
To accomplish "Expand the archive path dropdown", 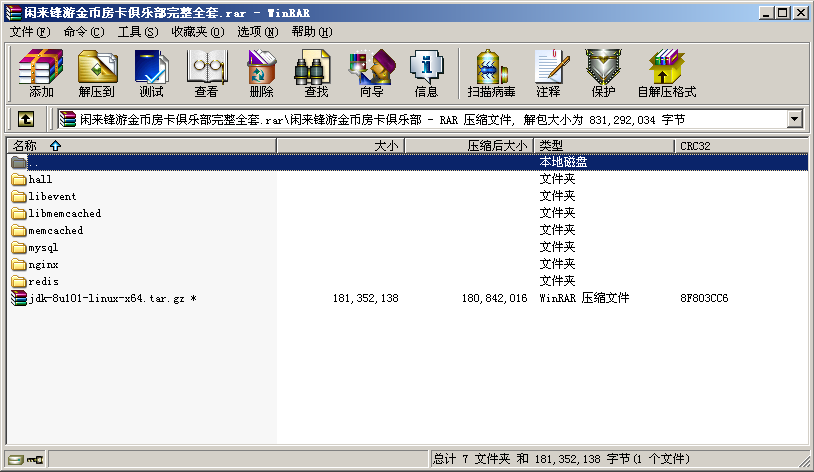I will coord(795,119).
